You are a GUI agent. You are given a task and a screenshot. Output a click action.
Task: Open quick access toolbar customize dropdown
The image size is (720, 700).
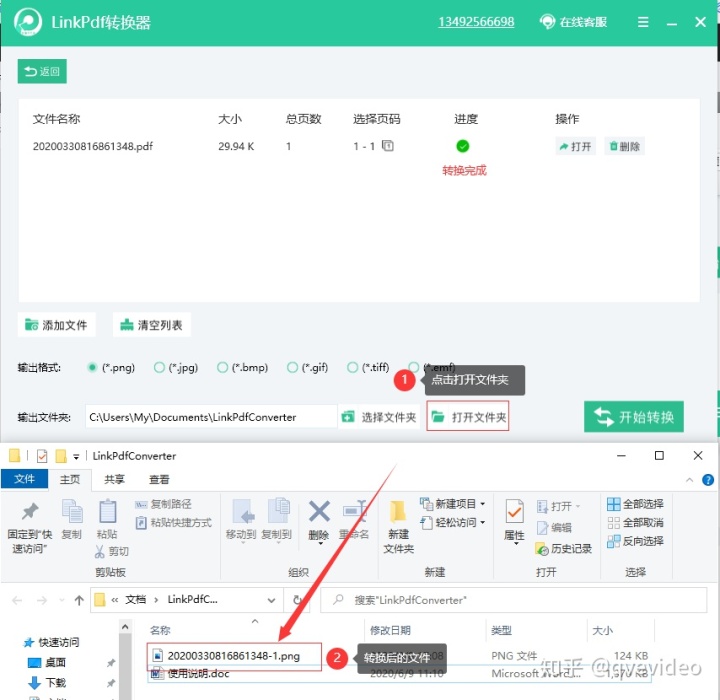coord(76,456)
